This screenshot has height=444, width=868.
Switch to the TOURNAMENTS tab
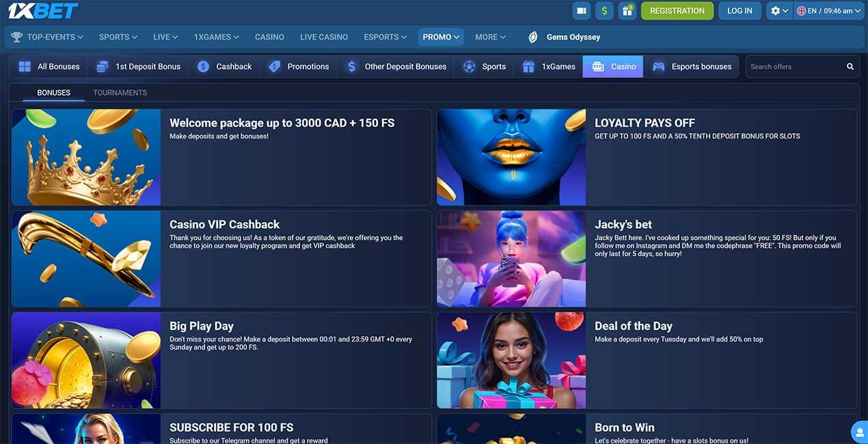120,92
